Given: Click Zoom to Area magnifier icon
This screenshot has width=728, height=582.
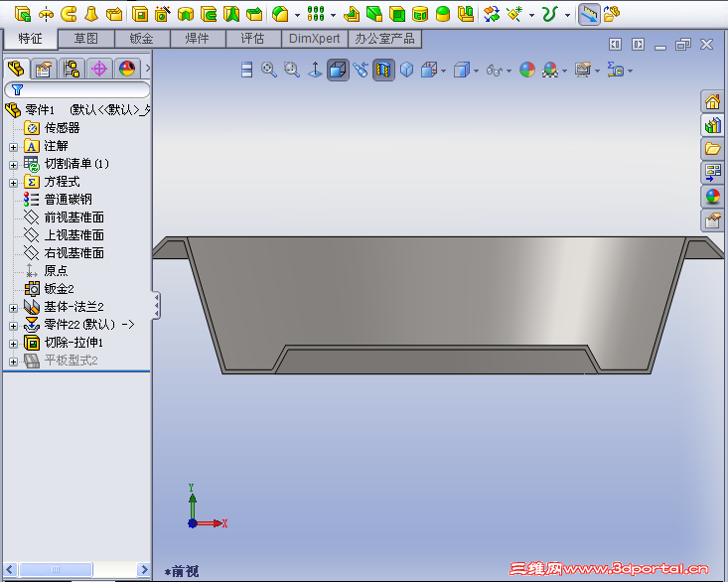Looking at the screenshot, I should (x=292, y=71).
